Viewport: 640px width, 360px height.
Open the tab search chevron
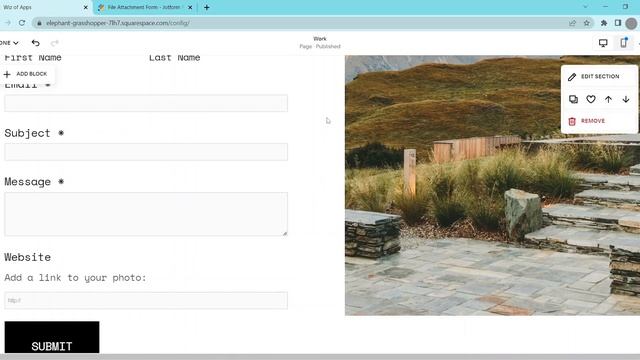[585, 7]
